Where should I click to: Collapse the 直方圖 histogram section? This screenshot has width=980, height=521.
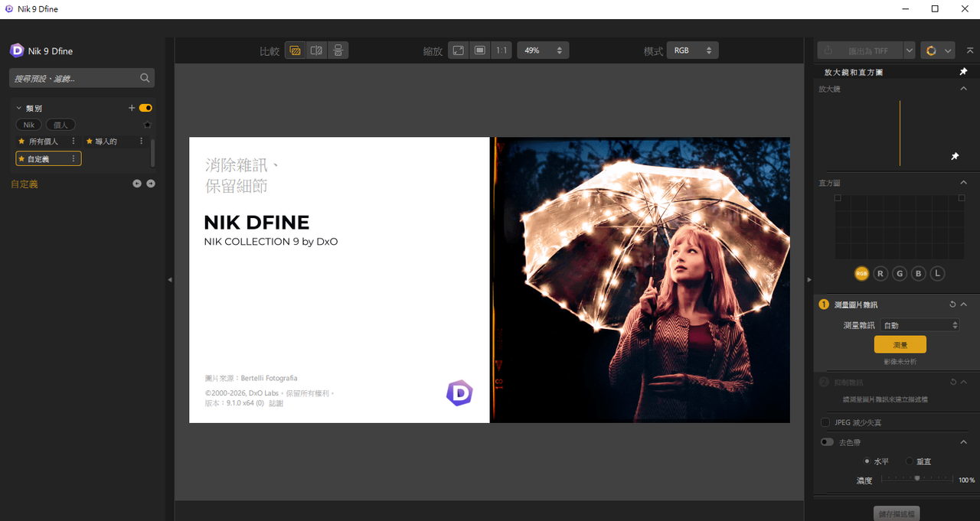pos(964,183)
